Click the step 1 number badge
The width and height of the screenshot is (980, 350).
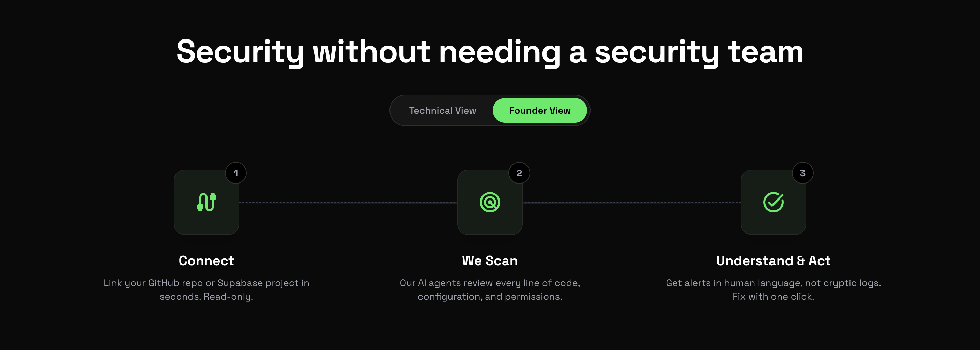coord(236,173)
